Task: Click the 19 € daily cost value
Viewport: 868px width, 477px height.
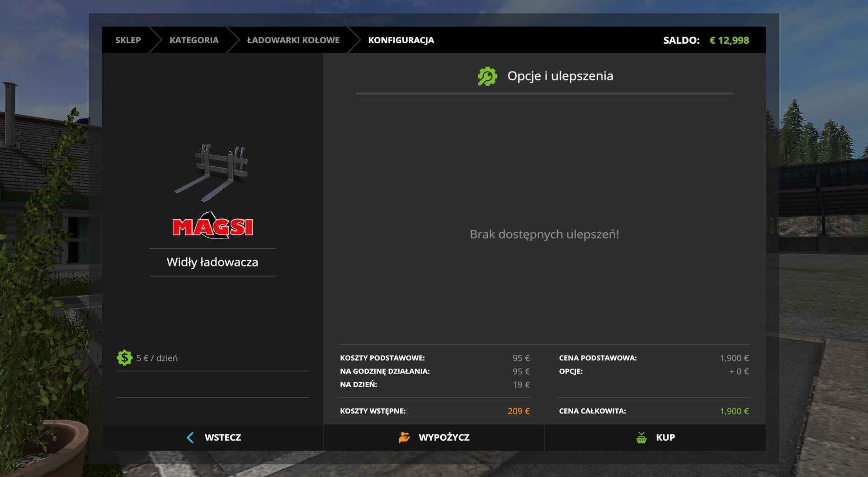Action: 521,384
